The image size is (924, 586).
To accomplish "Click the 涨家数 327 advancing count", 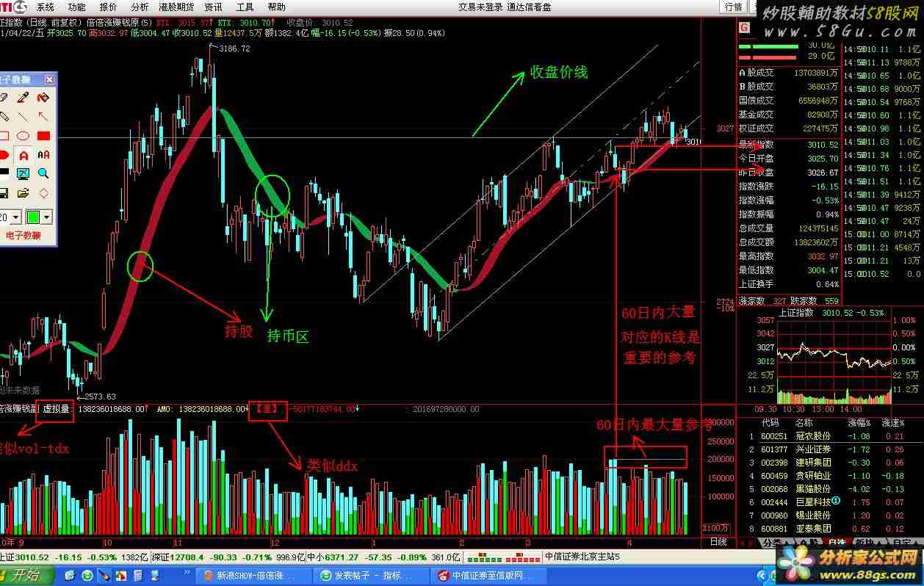I will (x=762, y=301).
